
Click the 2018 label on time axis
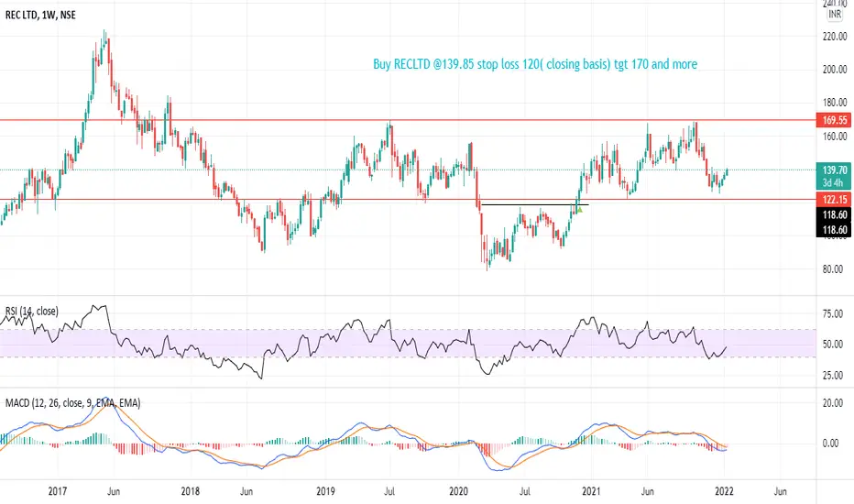(x=190, y=491)
